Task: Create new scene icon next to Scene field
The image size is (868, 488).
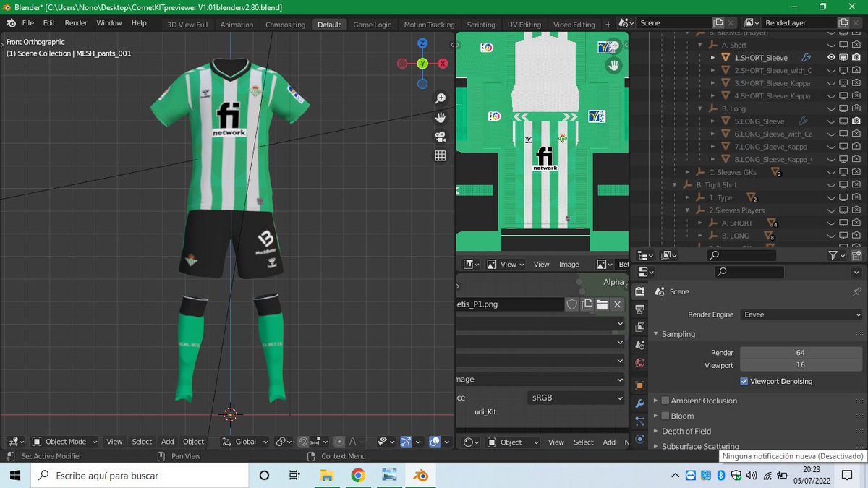Action: tap(718, 23)
